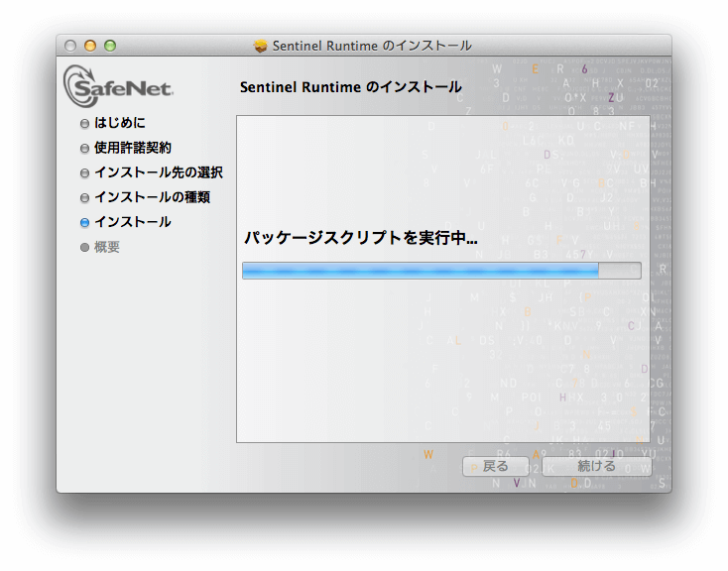Image resolution: width=728 pixels, height=571 pixels.
Task: Click the bullet beside インストールの種類
Action: (x=84, y=198)
